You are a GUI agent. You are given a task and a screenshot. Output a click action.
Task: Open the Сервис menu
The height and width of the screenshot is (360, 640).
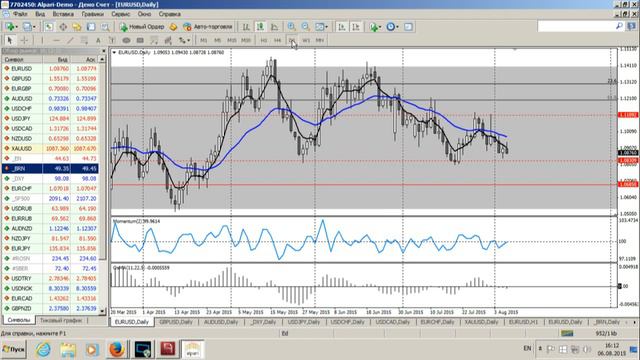pos(121,14)
